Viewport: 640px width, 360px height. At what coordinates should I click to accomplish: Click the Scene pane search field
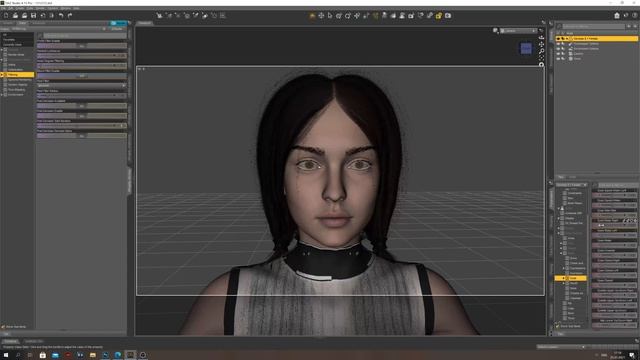pos(594,27)
